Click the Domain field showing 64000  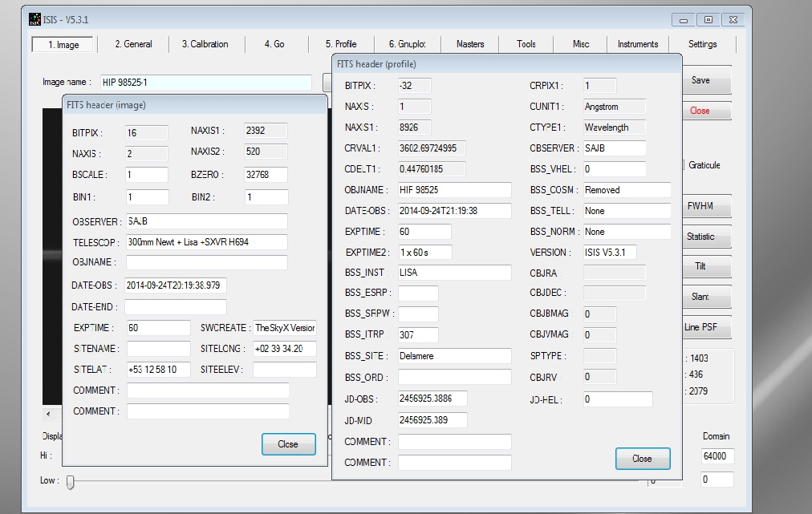(717, 456)
